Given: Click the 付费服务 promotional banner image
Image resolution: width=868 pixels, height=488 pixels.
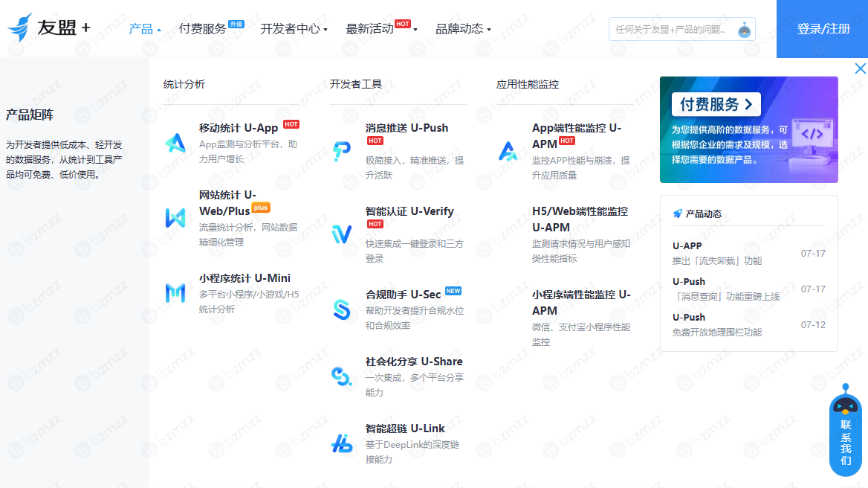Looking at the screenshot, I should click(748, 129).
